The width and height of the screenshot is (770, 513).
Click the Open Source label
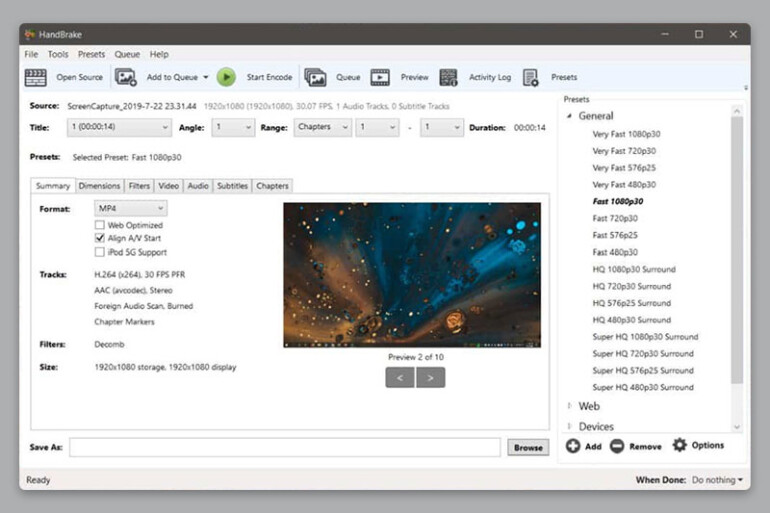(x=80, y=77)
